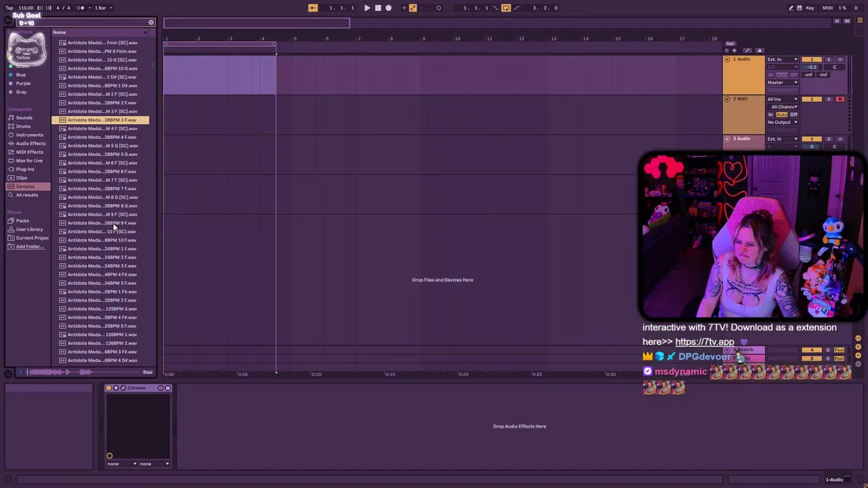Click the W overview toggle
This screenshot has width=868, height=488.
point(847,21)
